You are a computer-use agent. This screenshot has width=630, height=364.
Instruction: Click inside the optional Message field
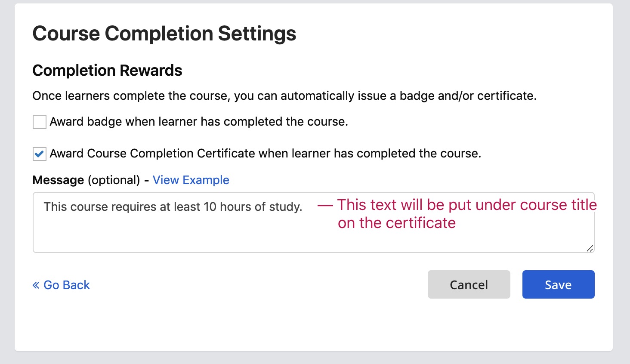[x=172, y=224]
